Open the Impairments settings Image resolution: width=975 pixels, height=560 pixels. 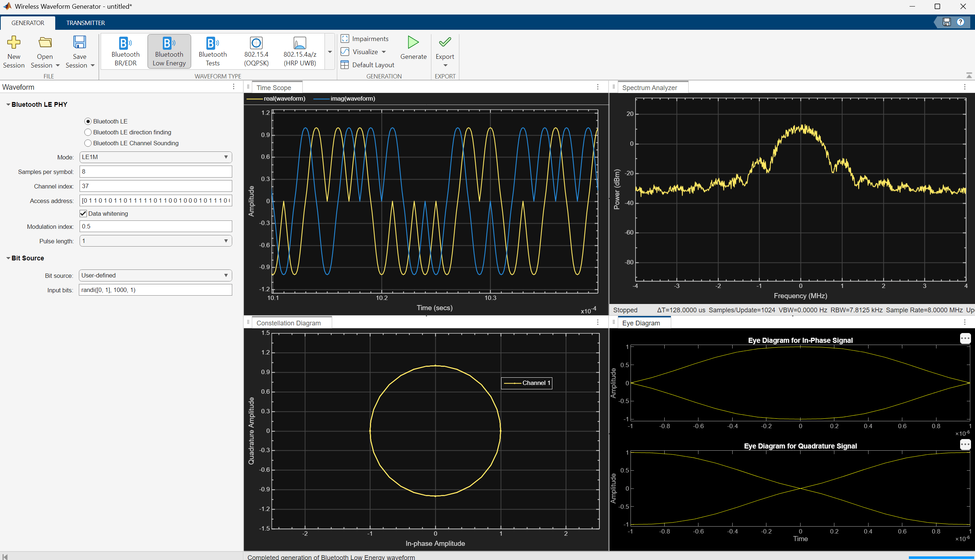pos(365,39)
